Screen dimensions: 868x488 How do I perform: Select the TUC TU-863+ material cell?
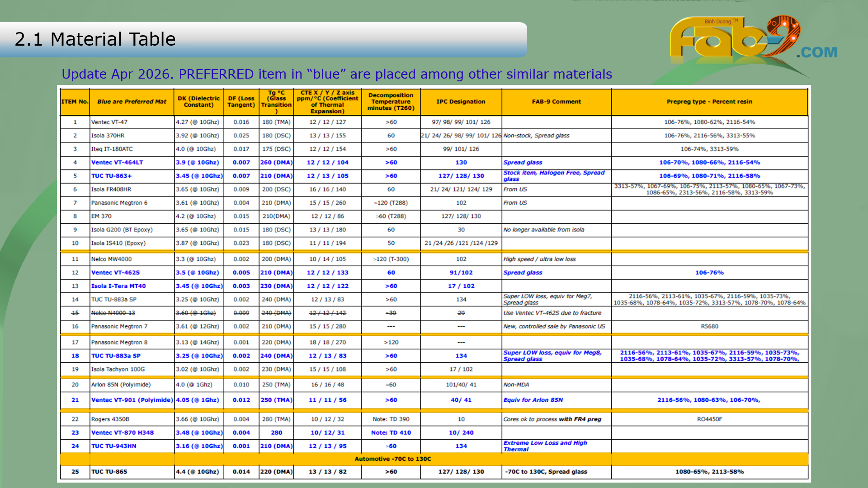[x=112, y=176]
